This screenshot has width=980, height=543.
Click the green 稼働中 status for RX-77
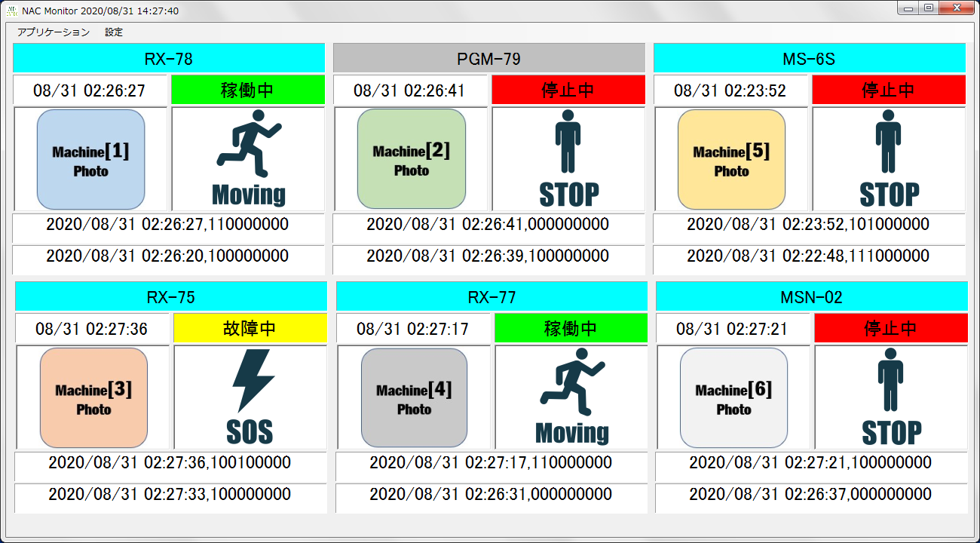tap(571, 328)
